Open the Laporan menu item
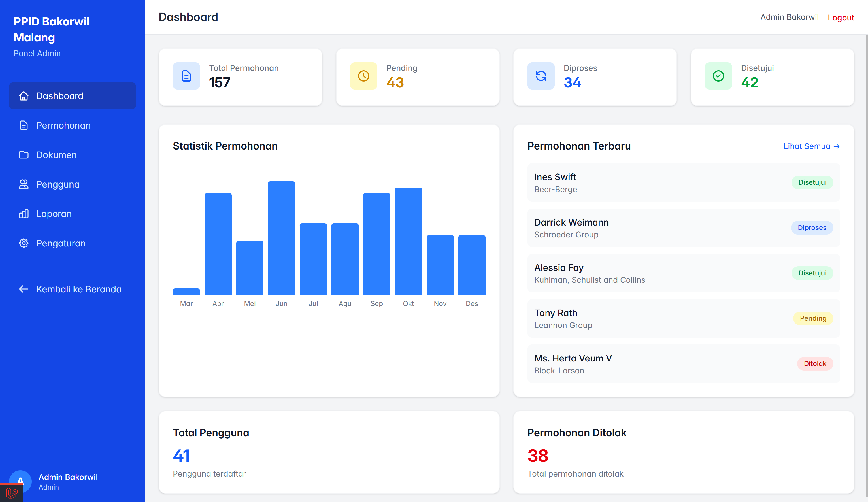The width and height of the screenshot is (868, 502). tap(72, 214)
